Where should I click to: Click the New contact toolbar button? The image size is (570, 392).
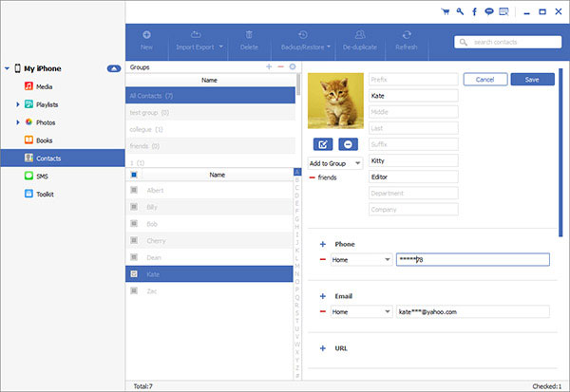tap(146, 41)
